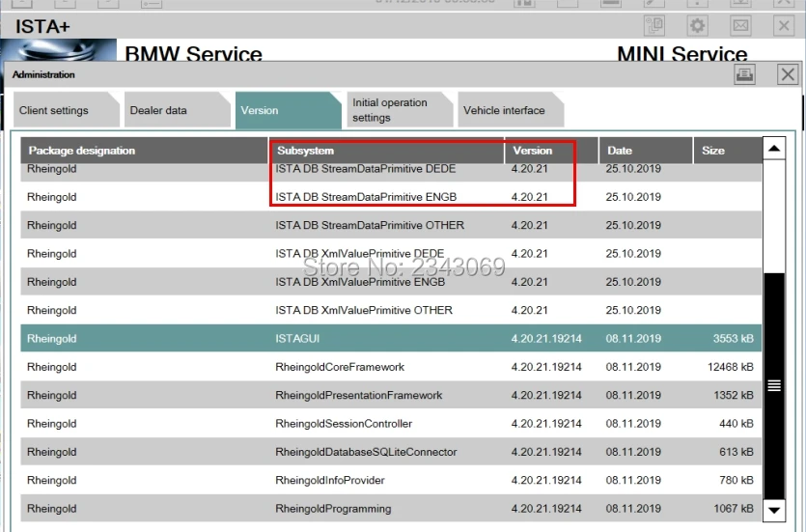Click date 25.10.2019 in StreamDataPrimitive OTHER row

[633, 225]
